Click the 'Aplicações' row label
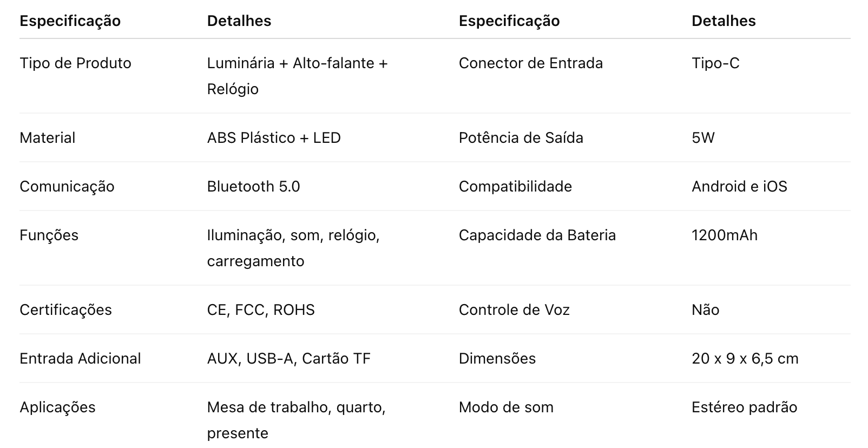 coord(57,407)
